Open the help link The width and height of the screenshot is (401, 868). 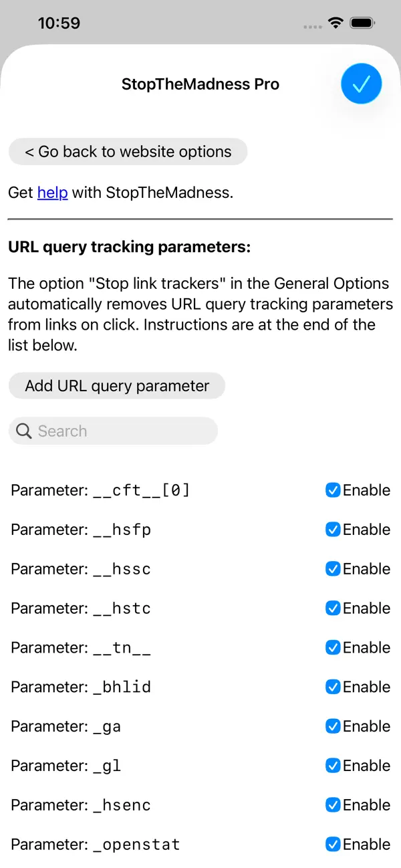52,193
